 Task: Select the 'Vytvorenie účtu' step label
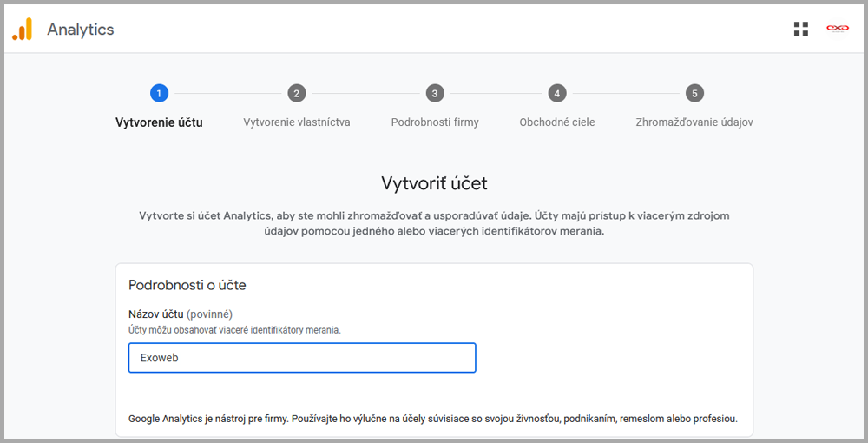click(x=159, y=122)
